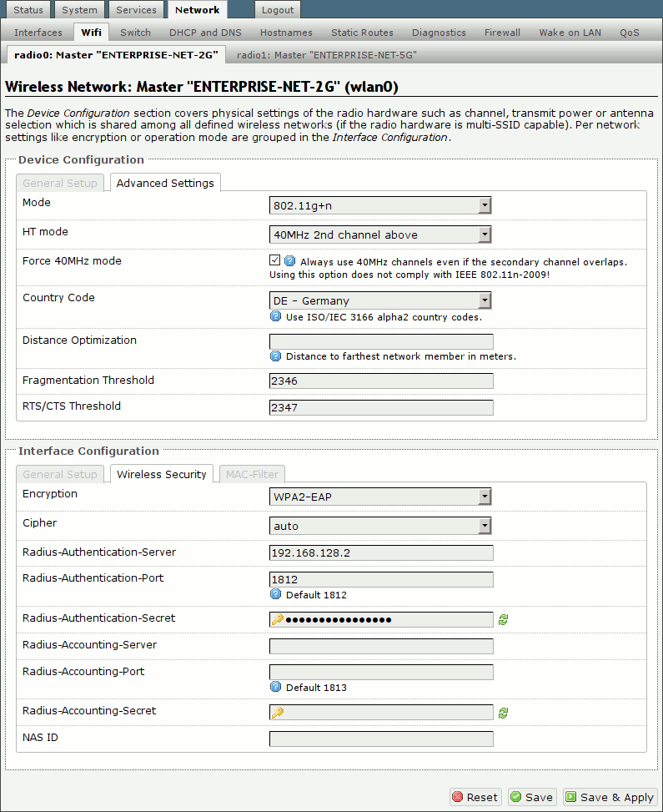Click the Radius-Authentication-Server field
Image resolution: width=663 pixels, height=812 pixels.
(381, 552)
